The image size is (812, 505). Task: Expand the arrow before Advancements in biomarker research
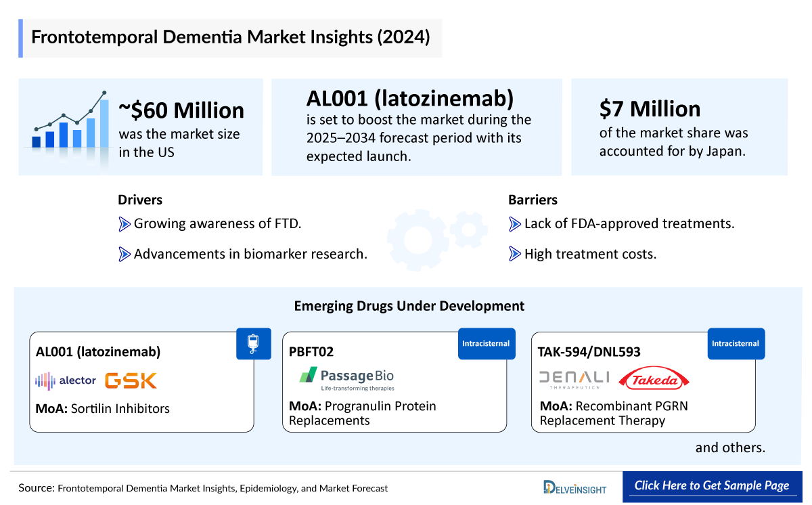(125, 254)
